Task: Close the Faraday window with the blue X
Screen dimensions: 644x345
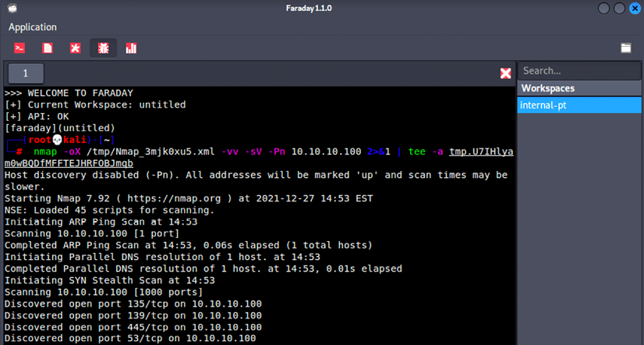Action: click(x=635, y=9)
